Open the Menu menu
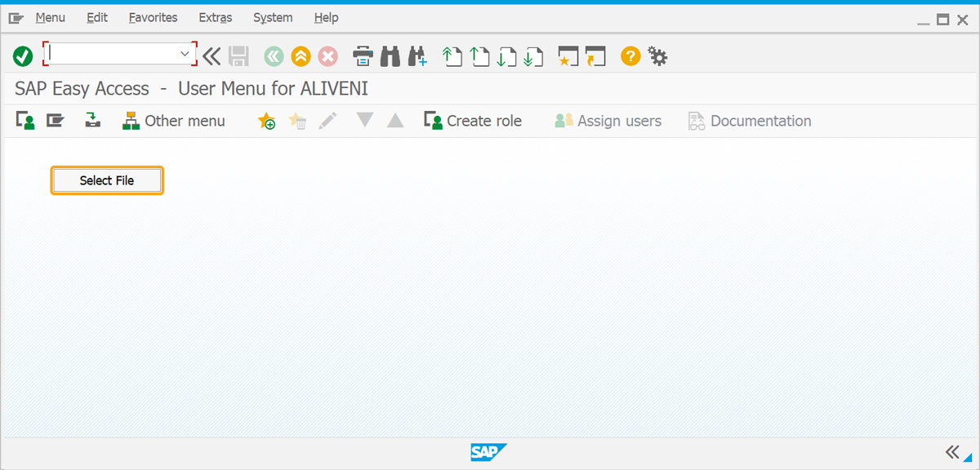The height and width of the screenshot is (470, 980). coord(51,17)
